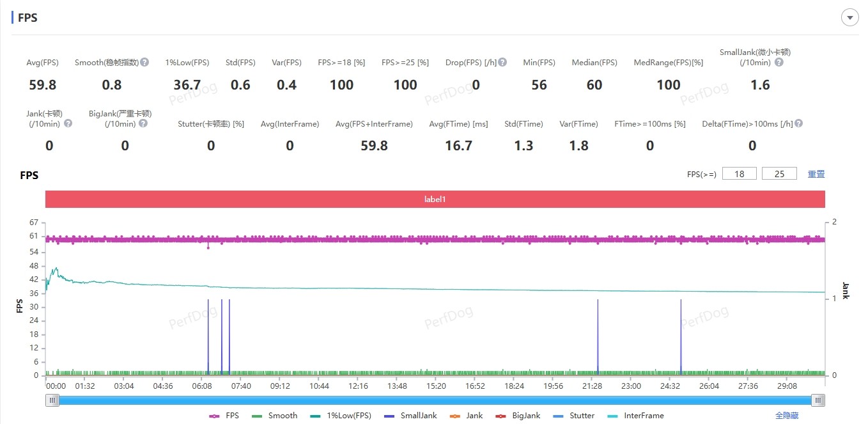Hide SmallJank series in chart legend
This screenshot has width=868, height=424.
coord(410,416)
